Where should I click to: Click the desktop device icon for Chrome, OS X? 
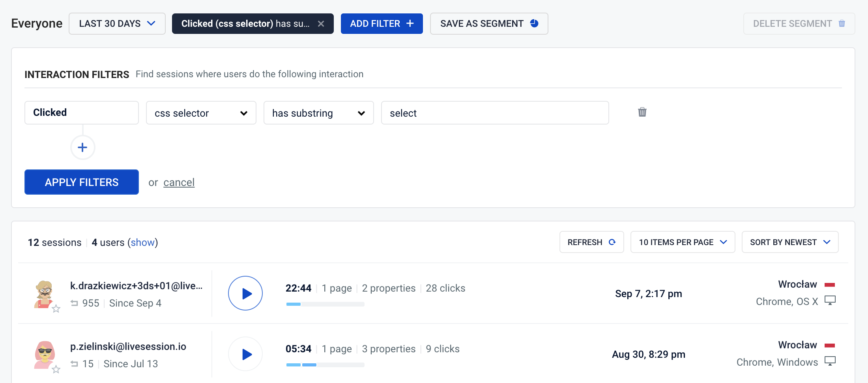tap(831, 301)
